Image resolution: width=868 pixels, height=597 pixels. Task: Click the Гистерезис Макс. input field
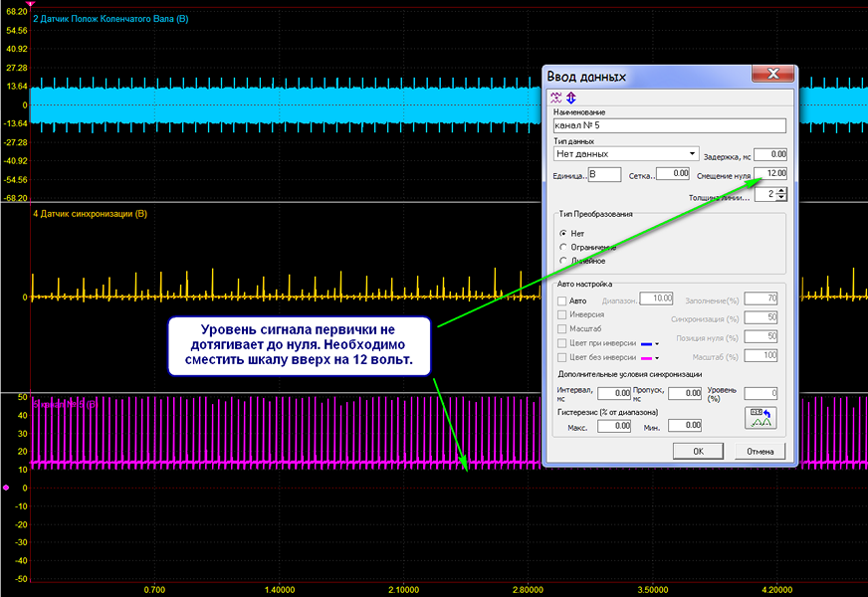point(614,426)
